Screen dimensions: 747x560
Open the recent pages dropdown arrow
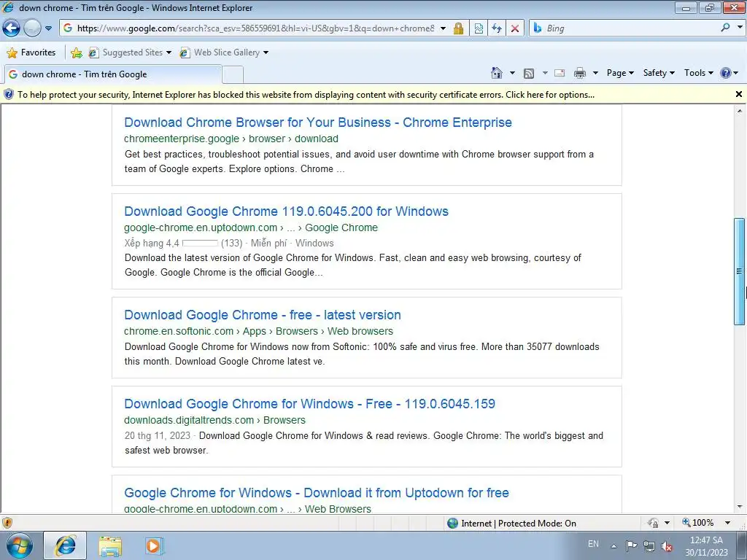pos(49,28)
